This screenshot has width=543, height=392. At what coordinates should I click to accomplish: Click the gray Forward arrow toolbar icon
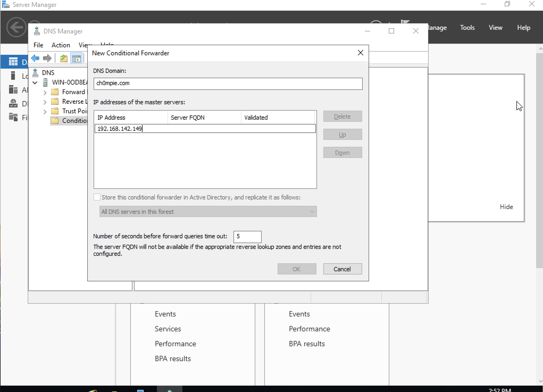[47, 58]
